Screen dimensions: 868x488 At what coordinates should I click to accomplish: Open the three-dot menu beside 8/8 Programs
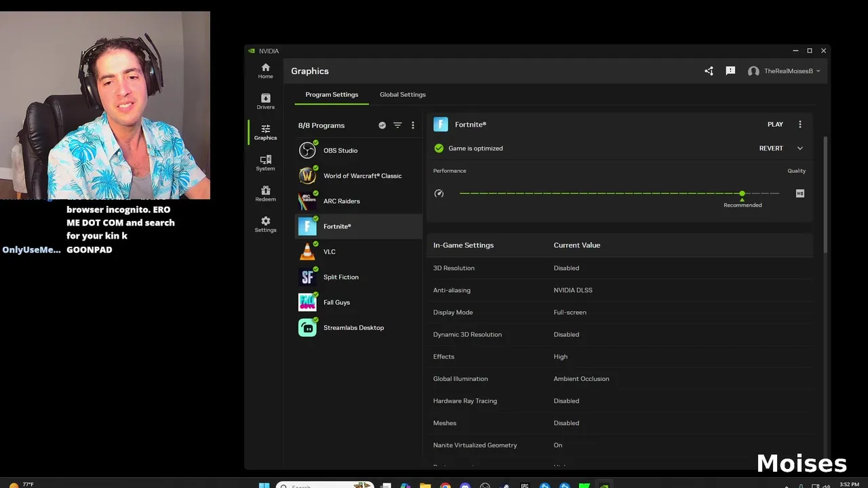coord(413,125)
